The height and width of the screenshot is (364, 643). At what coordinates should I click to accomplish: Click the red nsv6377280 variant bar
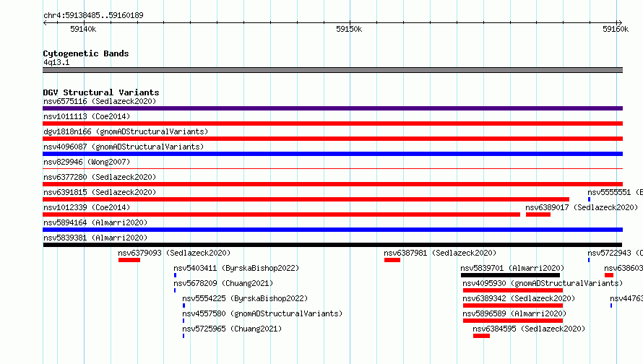(332, 184)
